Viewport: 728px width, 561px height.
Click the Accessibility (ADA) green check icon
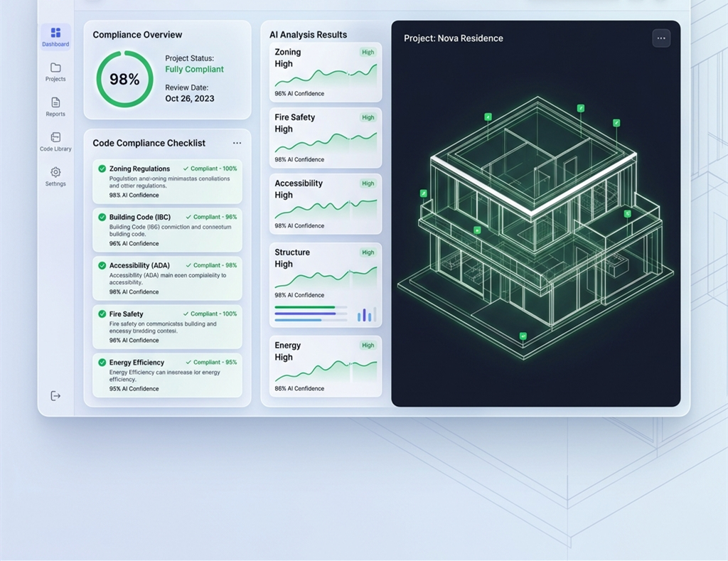pyautogui.click(x=102, y=265)
